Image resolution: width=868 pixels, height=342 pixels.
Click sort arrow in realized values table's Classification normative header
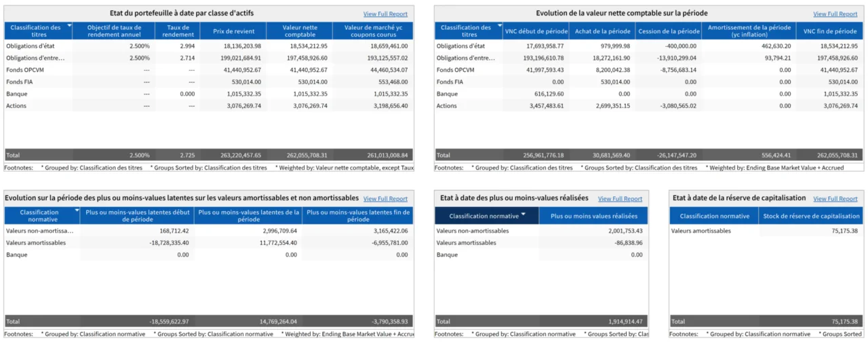[x=523, y=215]
